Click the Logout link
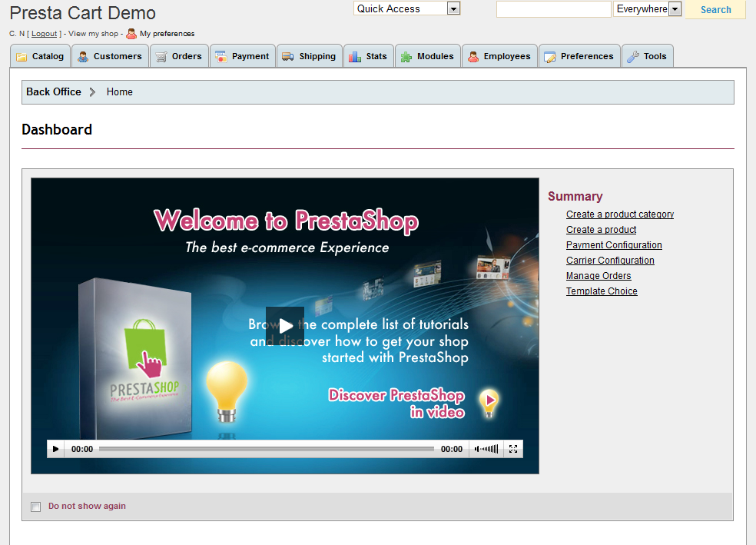Viewport: 756px width, 545px height. pyautogui.click(x=44, y=34)
